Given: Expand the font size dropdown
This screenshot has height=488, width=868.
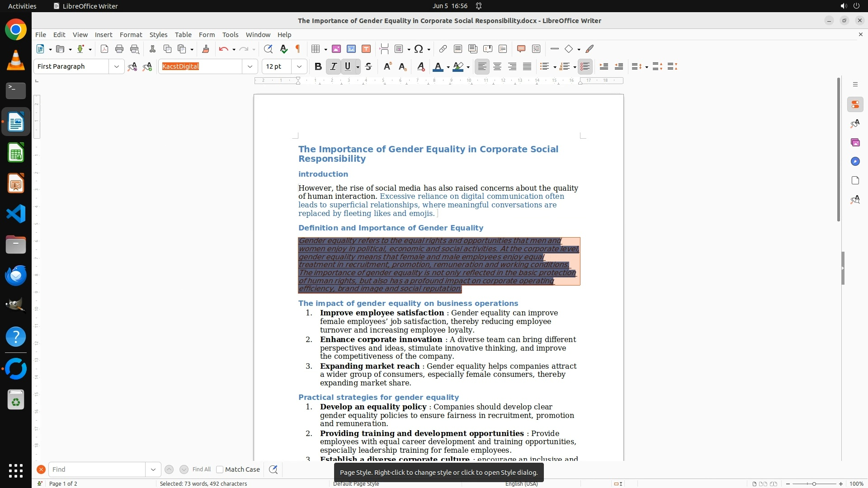Looking at the screenshot, I should pyautogui.click(x=299, y=67).
